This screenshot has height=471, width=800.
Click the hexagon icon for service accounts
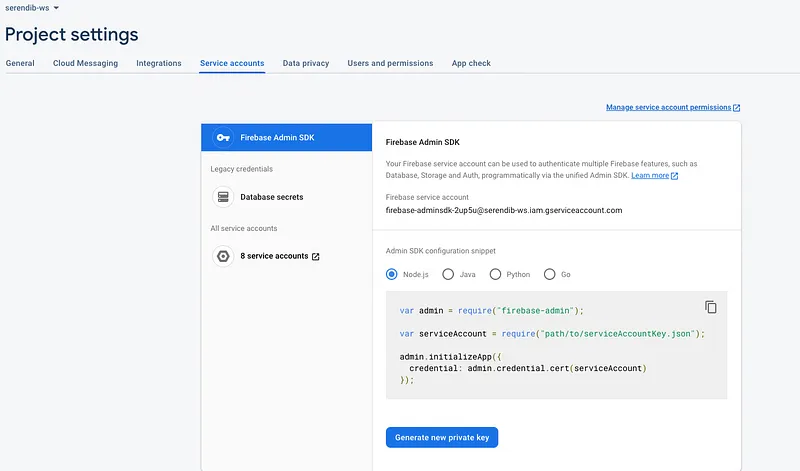click(x=223, y=256)
